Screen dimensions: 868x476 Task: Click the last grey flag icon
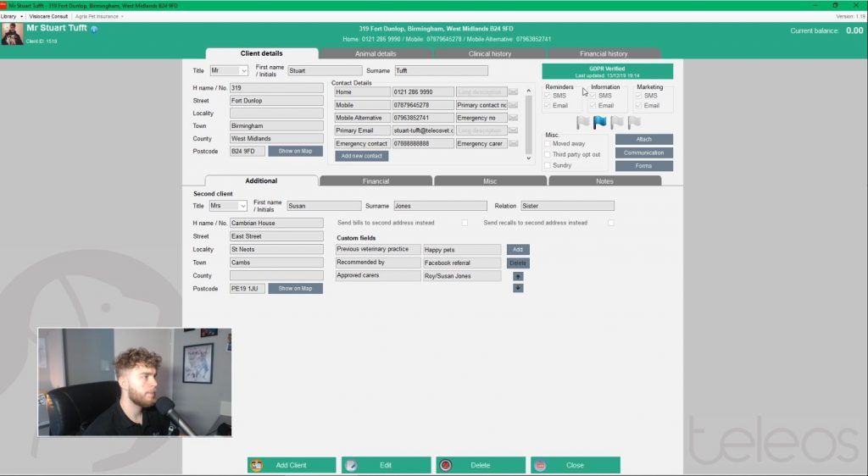pyautogui.click(x=634, y=123)
